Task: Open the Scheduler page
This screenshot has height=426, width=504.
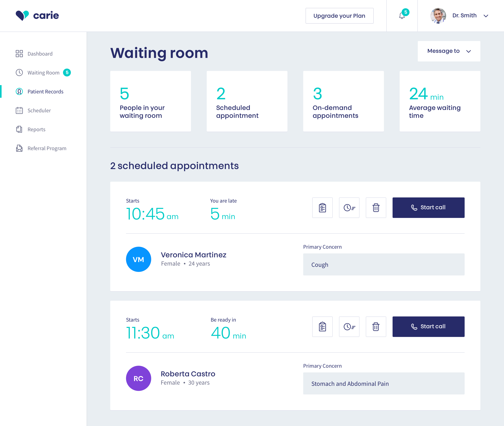Action: point(39,111)
